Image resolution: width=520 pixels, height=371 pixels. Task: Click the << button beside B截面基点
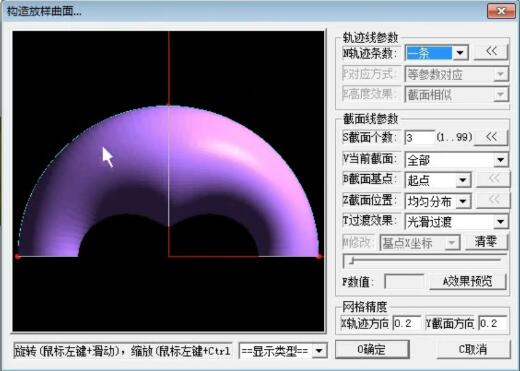pos(493,179)
